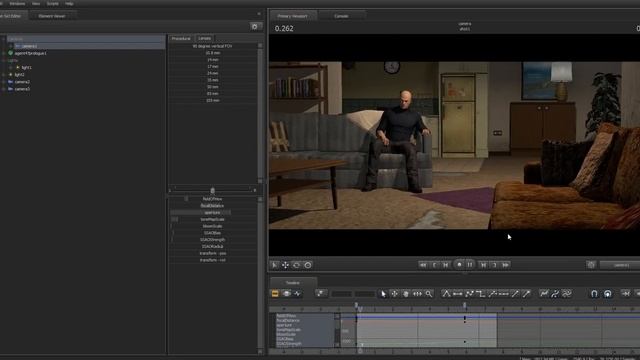
Task: Pause the viewport playback
Action: [x=470, y=265]
